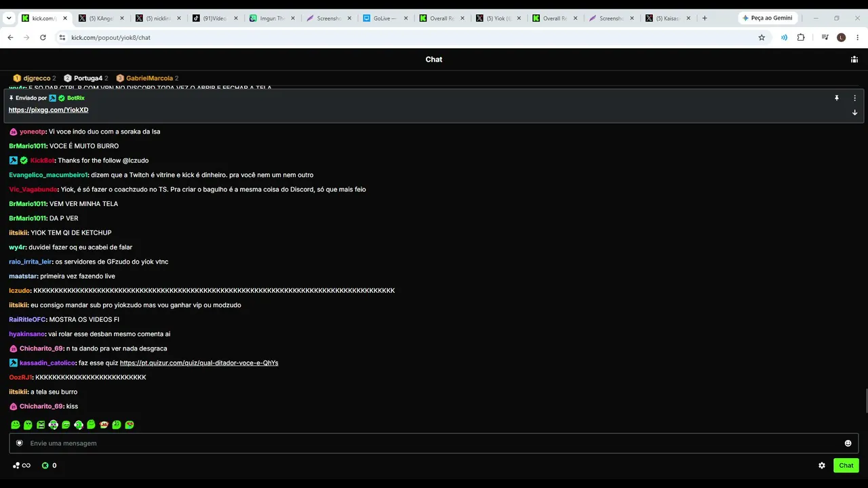Image resolution: width=868 pixels, height=488 pixels.
Task: Click username Evangelico_macumbeiro1
Action: (49, 175)
